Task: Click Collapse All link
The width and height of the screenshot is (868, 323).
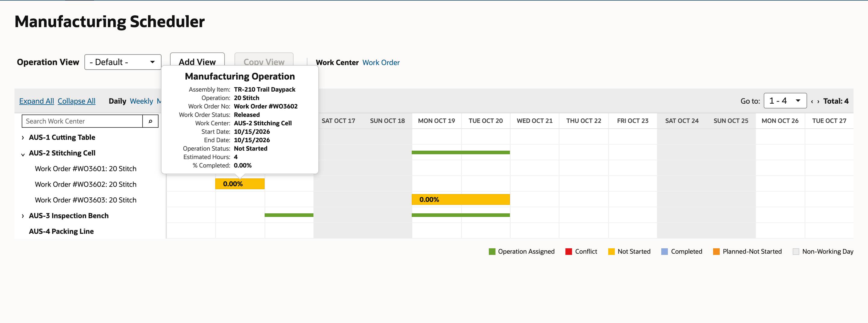Action: coord(77,101)
